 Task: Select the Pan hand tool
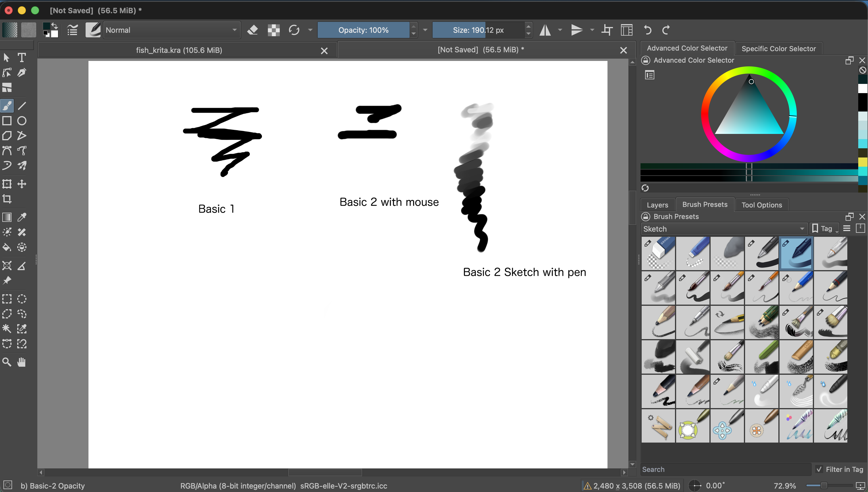pos(22,362)
